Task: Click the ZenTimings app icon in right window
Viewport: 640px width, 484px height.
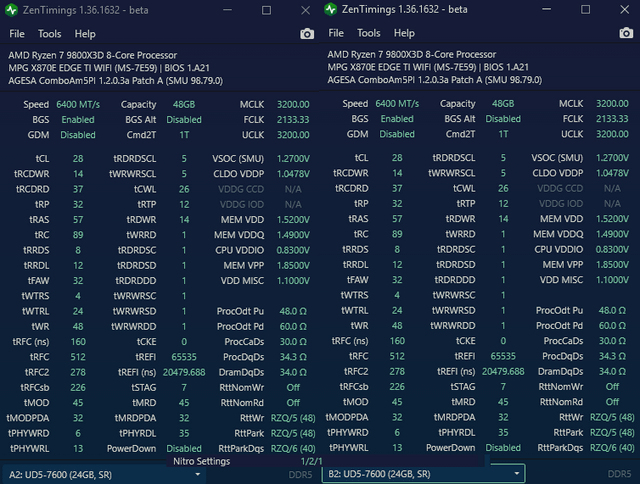Action: pos(331,9)
